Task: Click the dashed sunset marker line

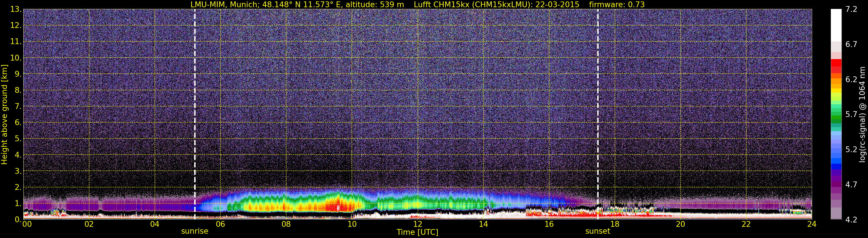Action: pos(598,114)
